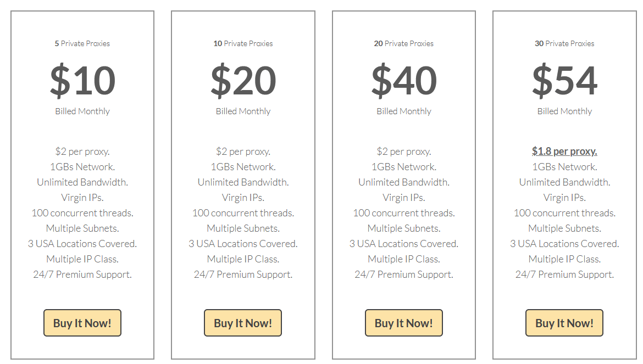Click the 5 Private Proxies plan title

82,43
